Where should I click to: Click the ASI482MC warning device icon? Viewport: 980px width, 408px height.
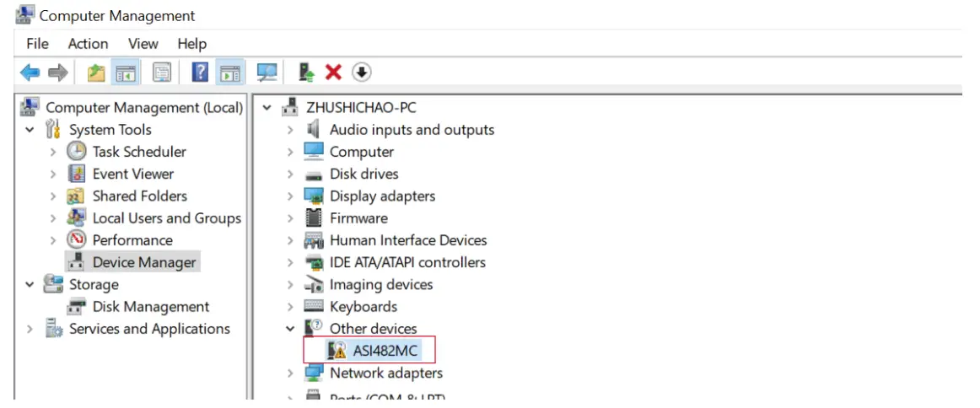(337, 351)
